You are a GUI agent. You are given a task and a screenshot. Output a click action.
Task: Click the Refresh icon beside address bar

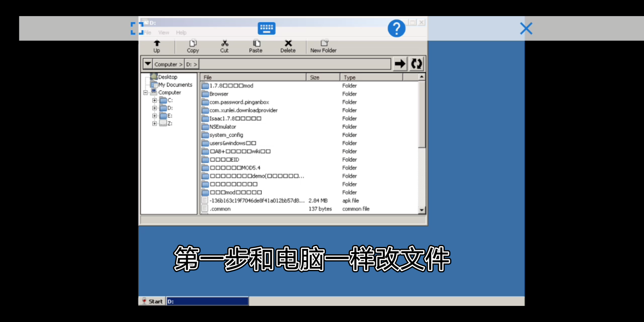click(x=417, y=64)
